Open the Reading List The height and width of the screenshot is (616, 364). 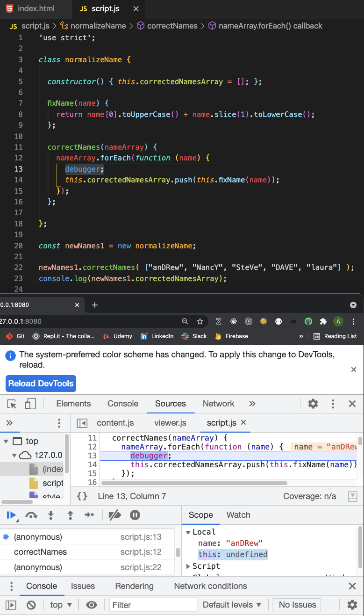[x=335, y=336]
